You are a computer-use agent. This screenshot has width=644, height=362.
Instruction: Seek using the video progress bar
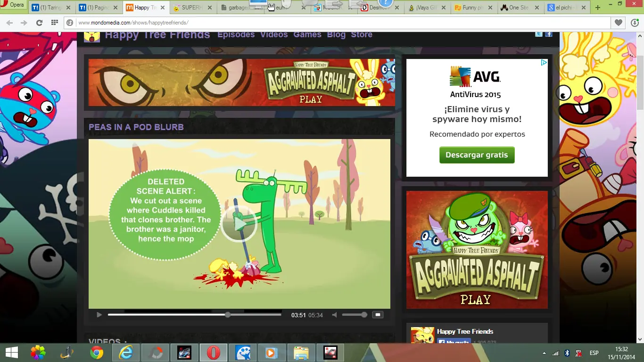(x=195, y=315)
